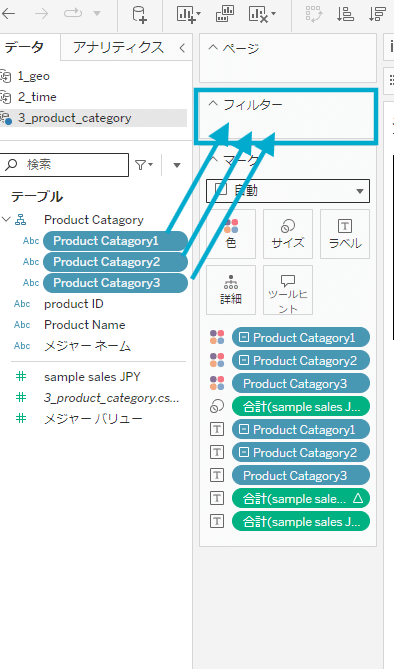Click the duplicate sheet icon
This screenshot has height=669, width=394.
point(225,14)
